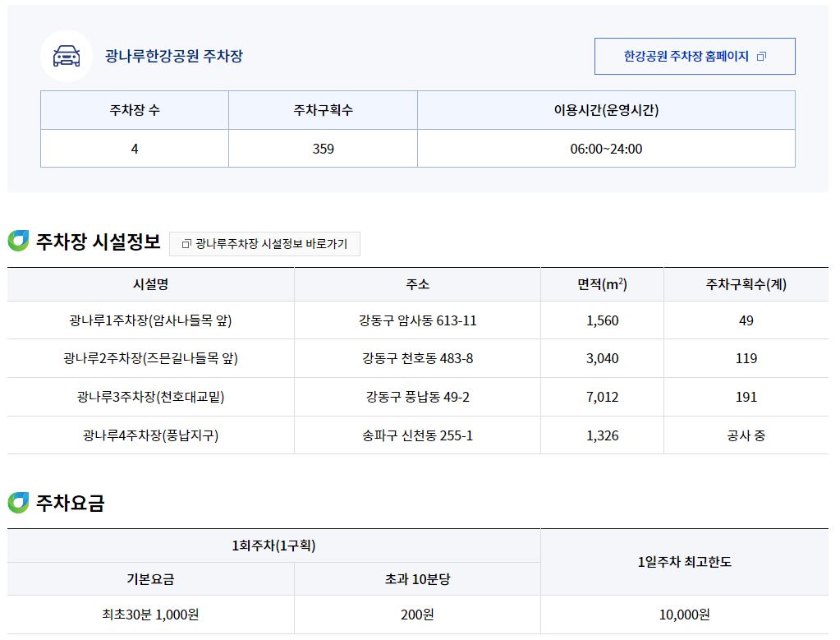
Task: Select the daily maximum 10,000원
Action: pyautogui.click(x=684, y=615)
